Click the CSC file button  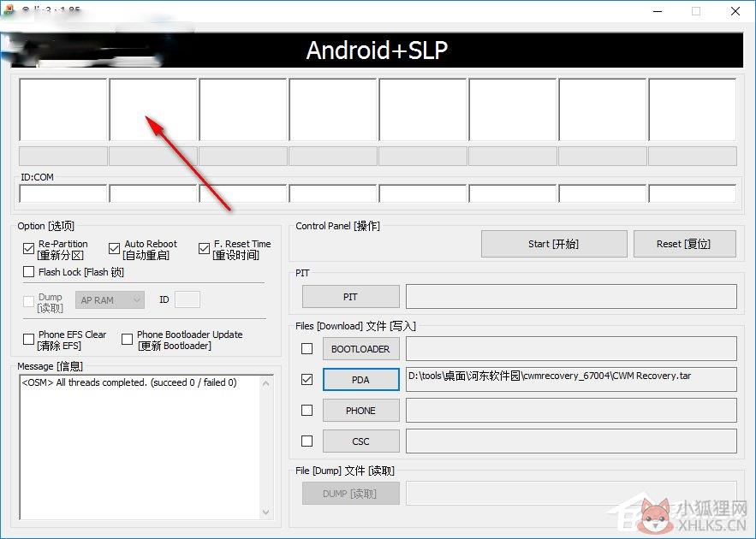(361, 441)
